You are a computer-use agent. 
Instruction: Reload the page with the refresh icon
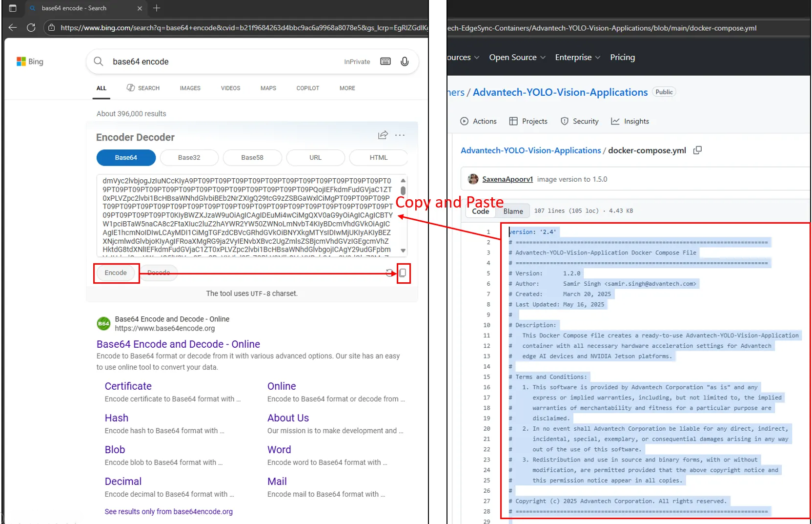coord(31,27)
